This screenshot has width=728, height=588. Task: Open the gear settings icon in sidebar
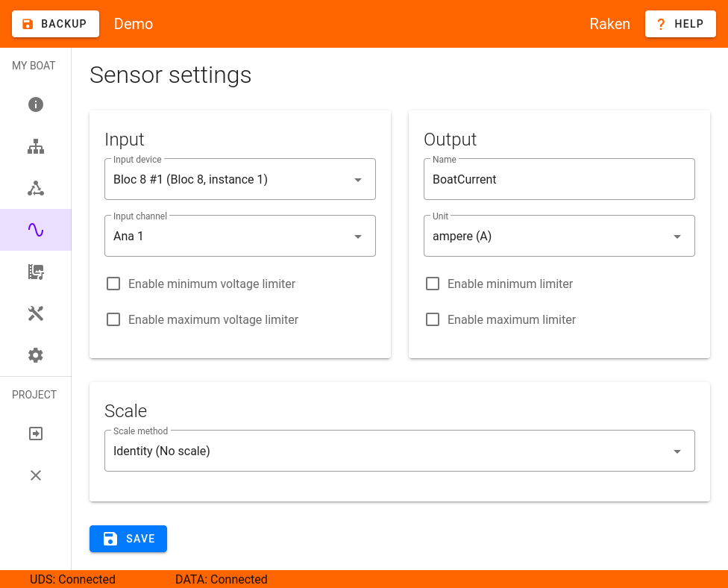click(36, 355)
